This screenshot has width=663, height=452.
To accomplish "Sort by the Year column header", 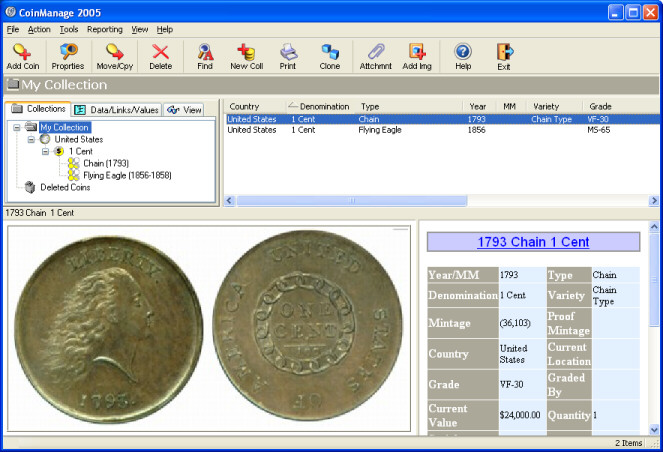I will point(477,107).
